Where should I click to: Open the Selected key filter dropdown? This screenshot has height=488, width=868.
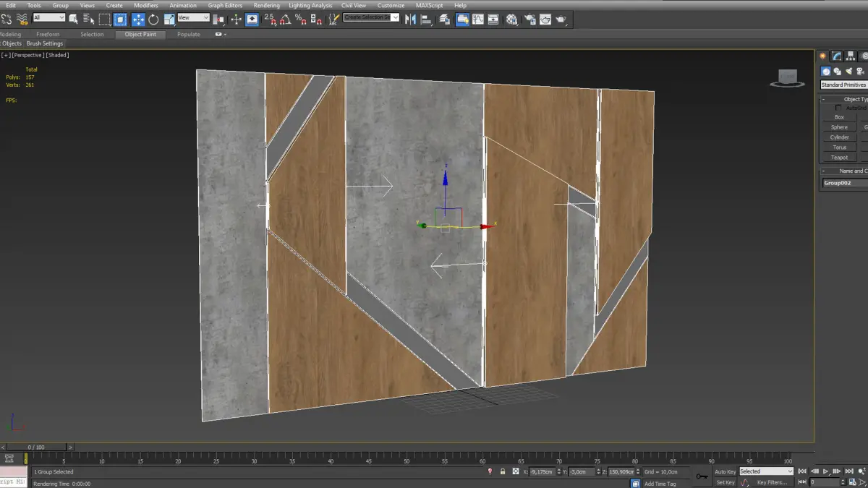click(x=766, y=471)
